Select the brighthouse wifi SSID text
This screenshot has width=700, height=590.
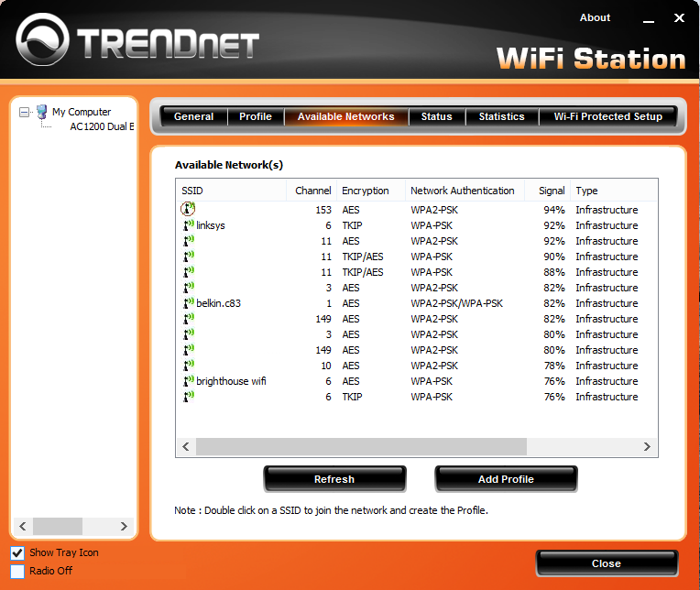point(231,381)
